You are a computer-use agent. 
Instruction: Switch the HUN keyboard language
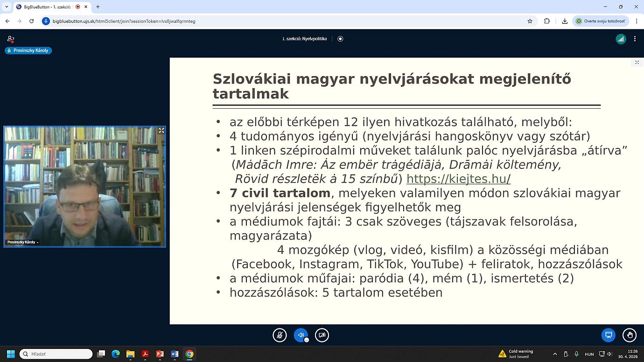(x=589, y=354)
